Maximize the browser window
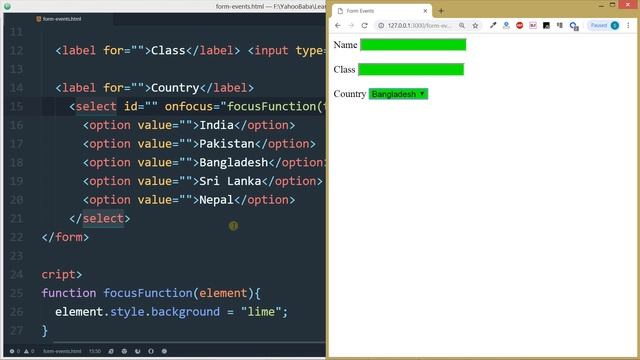 pyautogui.click(x=612, y=5)
